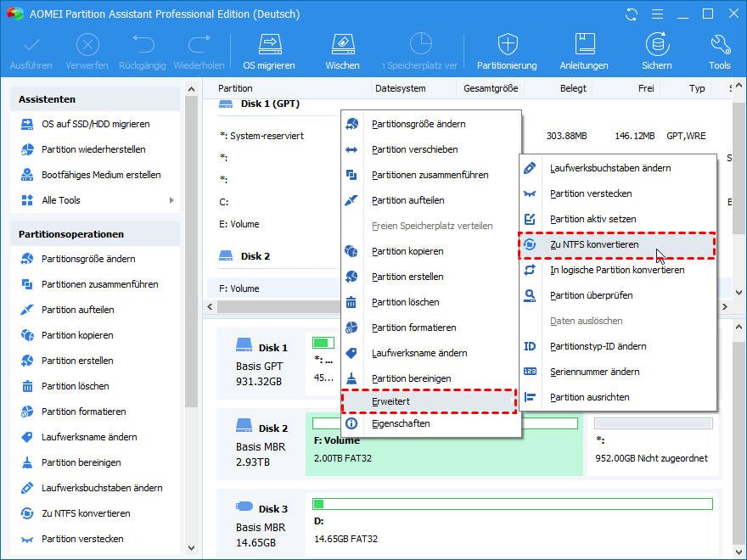
Task: Click the Gesamtgröße column header
Action: (491, 88)
